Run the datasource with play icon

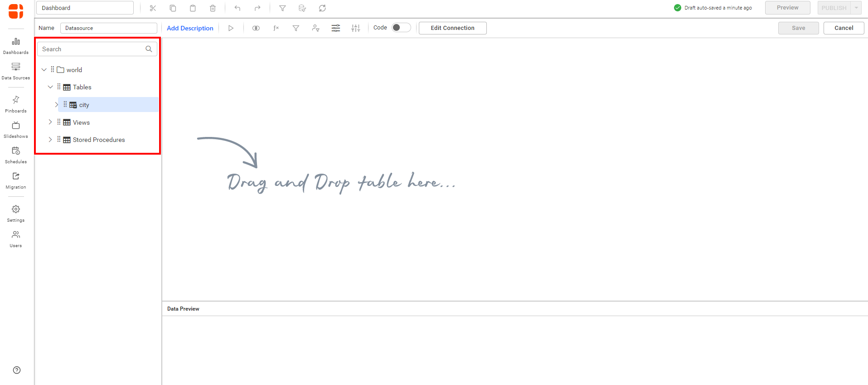coord(231,28)
